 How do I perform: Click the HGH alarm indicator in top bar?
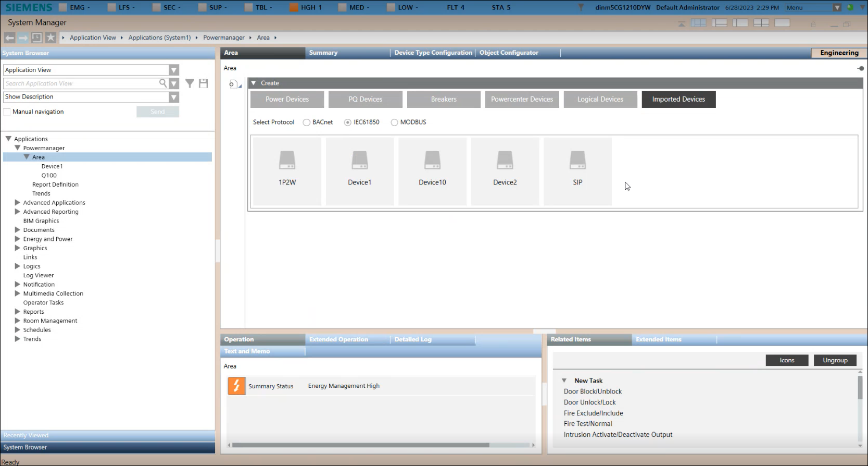coord(306,7)
